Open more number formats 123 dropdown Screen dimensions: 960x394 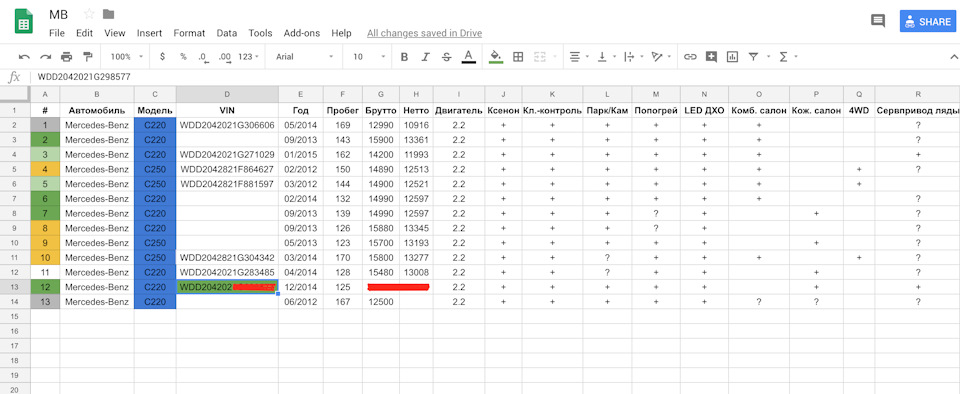pyautogui.click(x=248, y=57)
